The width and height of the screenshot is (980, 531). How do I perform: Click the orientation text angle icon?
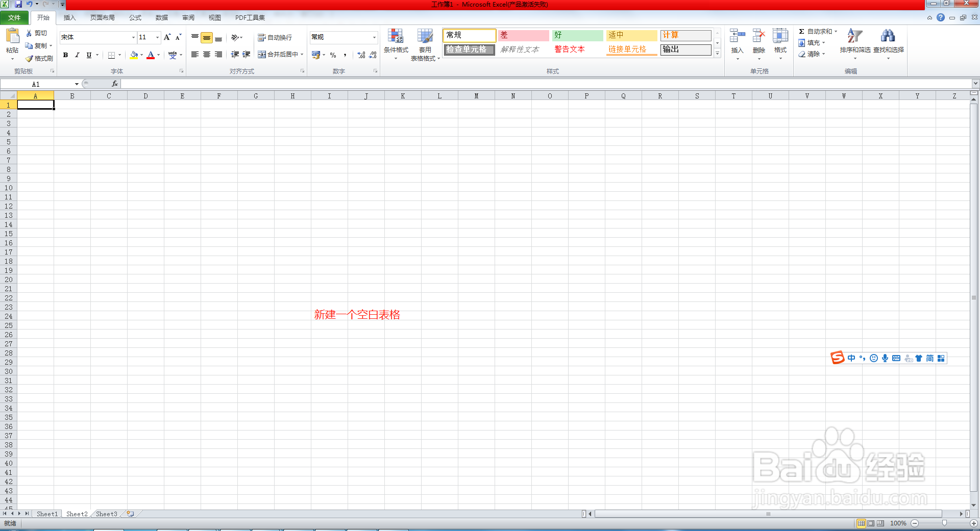click(235, 37)
